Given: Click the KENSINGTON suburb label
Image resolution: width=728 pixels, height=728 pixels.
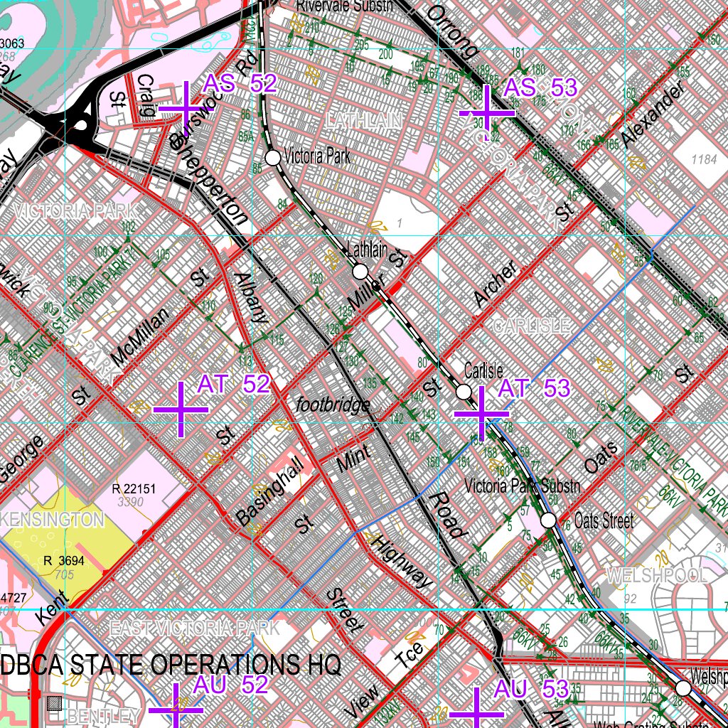Looking at the screenshot, I should [53, 520].
